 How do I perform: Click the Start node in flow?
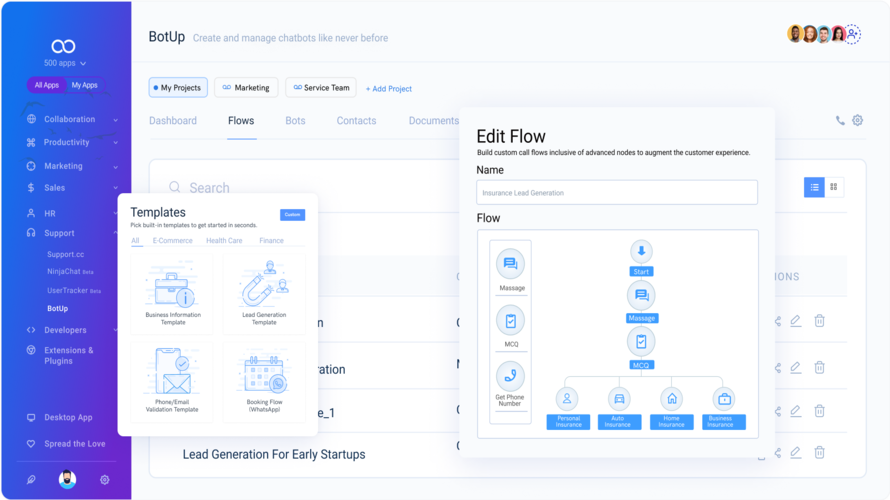(x=641, y=258)
